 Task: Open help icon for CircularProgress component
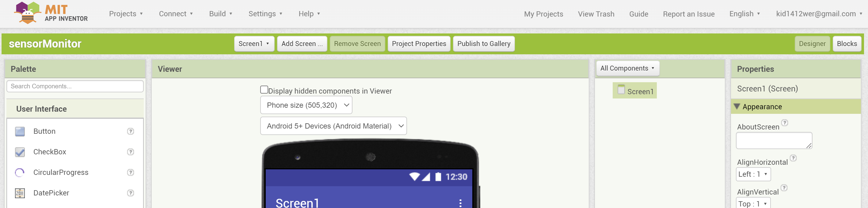130,173
